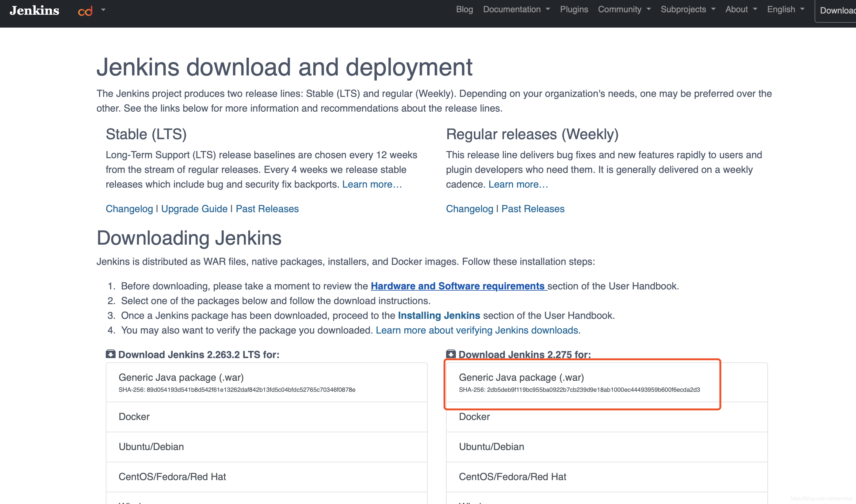Click the Jenkins logo in the header
The image size is (856, 504).
click(x=34, y=10)
